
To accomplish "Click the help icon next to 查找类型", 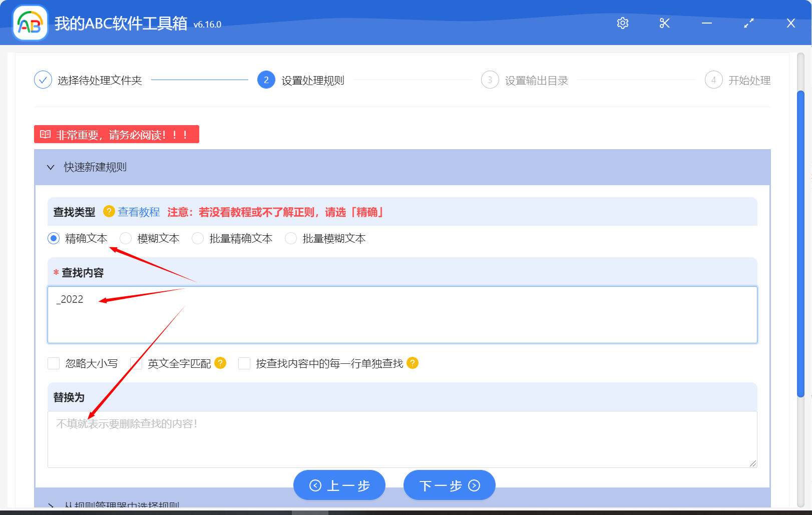I will (x=108, y=212).
